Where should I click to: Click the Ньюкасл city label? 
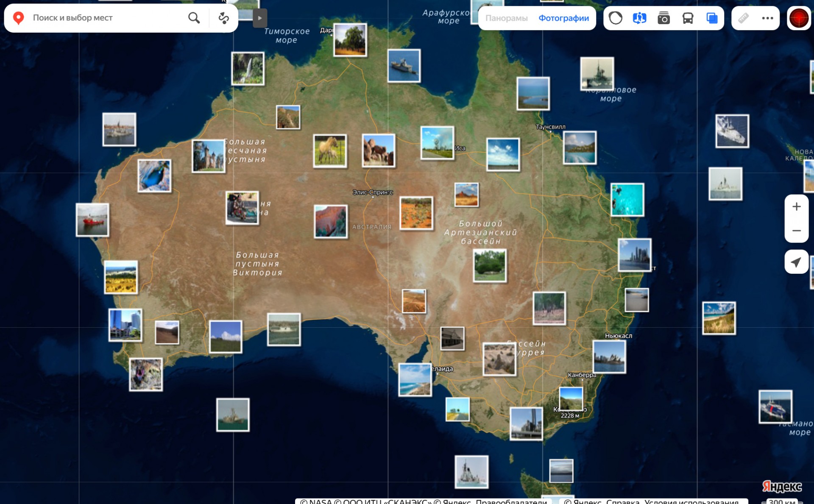pyautogui.click(x=619, y=336)
